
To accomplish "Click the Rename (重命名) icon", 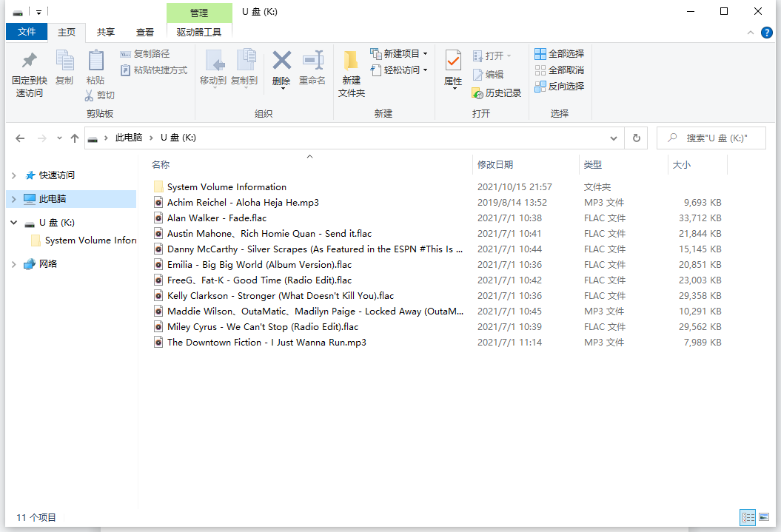I will pyautogui.click(x=313, y=61).
